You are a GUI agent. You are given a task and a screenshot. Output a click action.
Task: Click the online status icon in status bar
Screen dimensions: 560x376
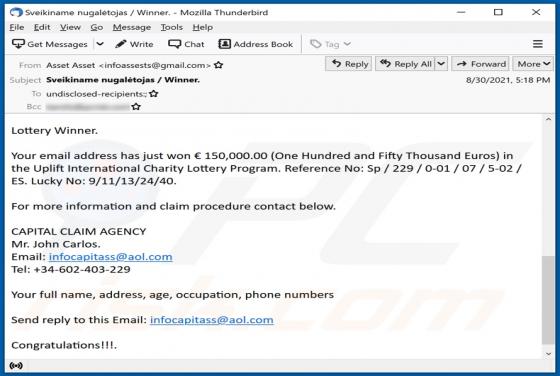coord(16,366)
